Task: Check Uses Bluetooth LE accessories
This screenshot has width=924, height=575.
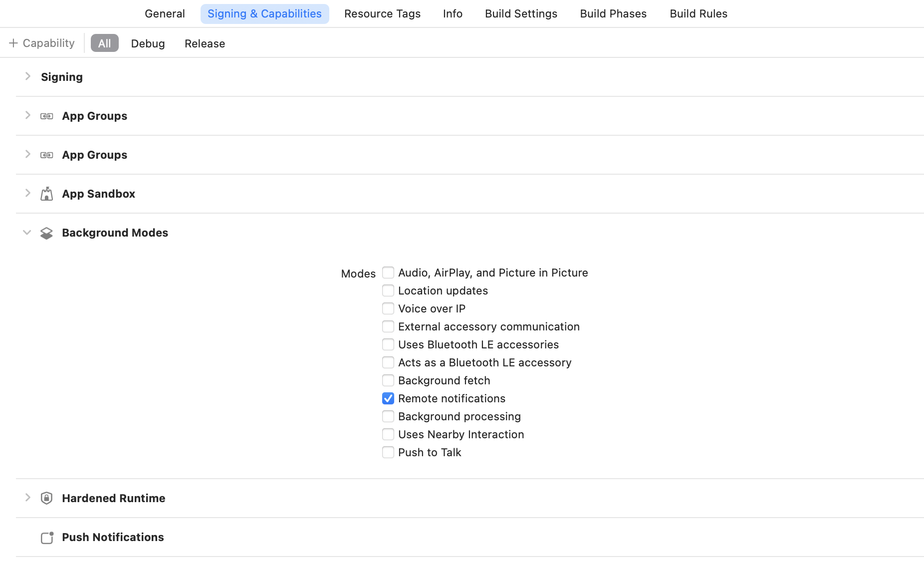Action: 388,344
